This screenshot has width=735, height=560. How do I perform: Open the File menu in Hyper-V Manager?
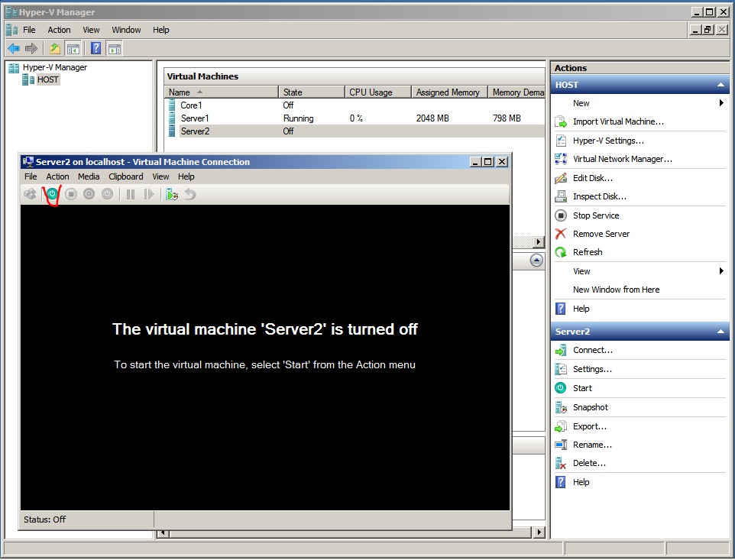pyautogui.click(x=29, y=30)
